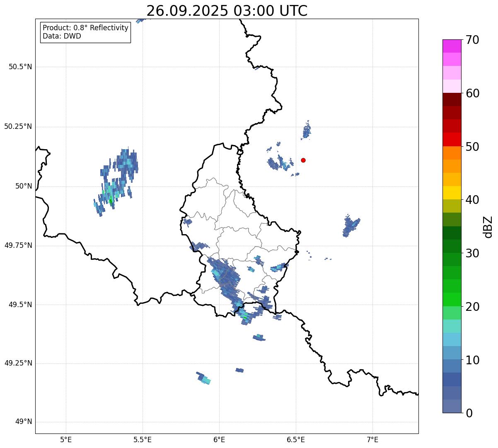Click the bright red colorbar segment below 55
The image size is (498, 448).
point(452,139)
